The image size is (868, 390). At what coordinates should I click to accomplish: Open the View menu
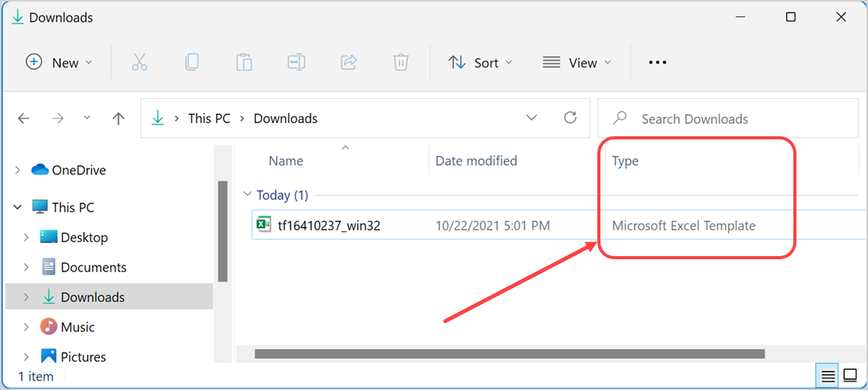(577, 62)
